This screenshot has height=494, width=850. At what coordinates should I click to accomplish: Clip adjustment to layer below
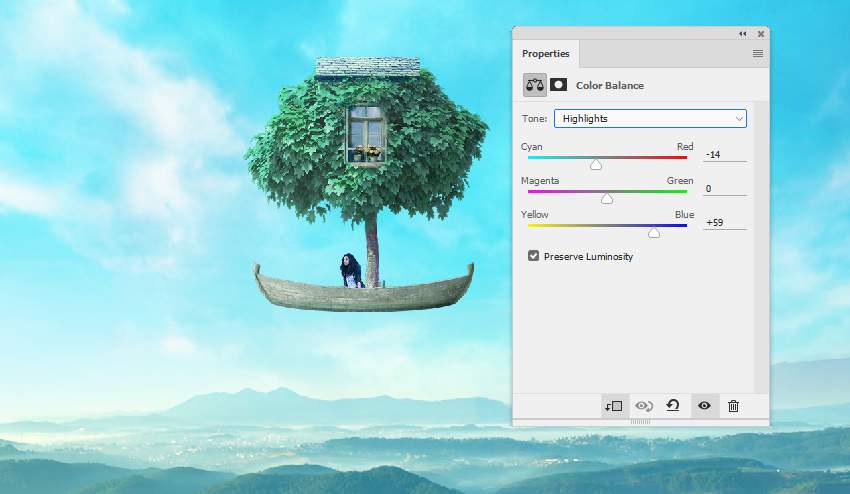point(614,406)
